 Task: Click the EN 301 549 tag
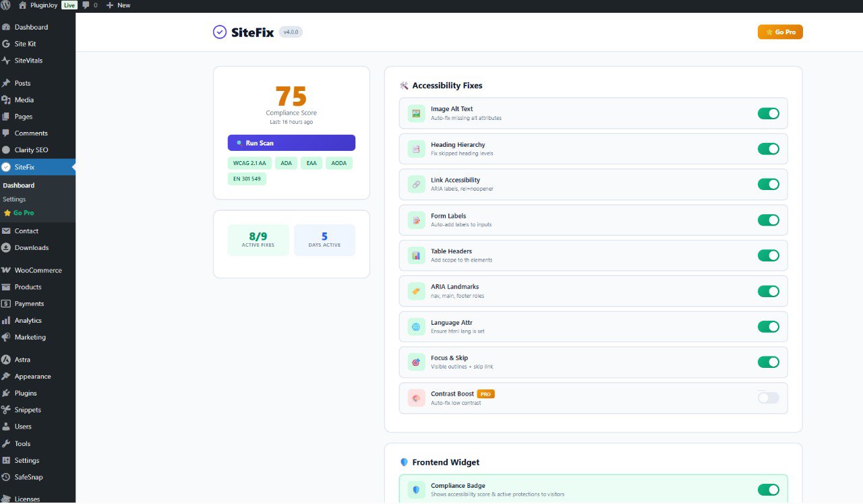pos(247,179)
